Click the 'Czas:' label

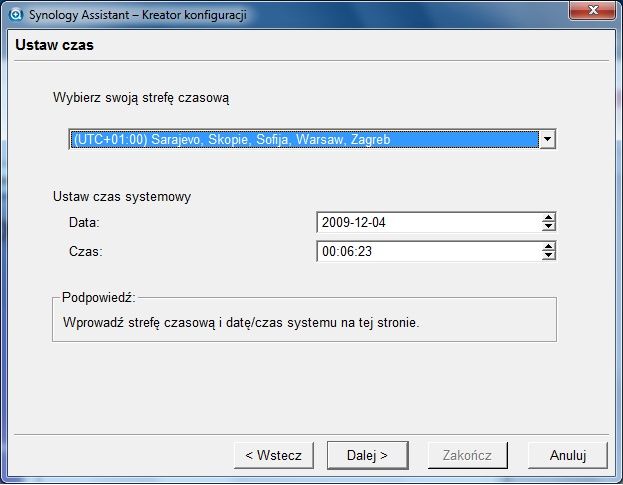(x=85, y=251)
